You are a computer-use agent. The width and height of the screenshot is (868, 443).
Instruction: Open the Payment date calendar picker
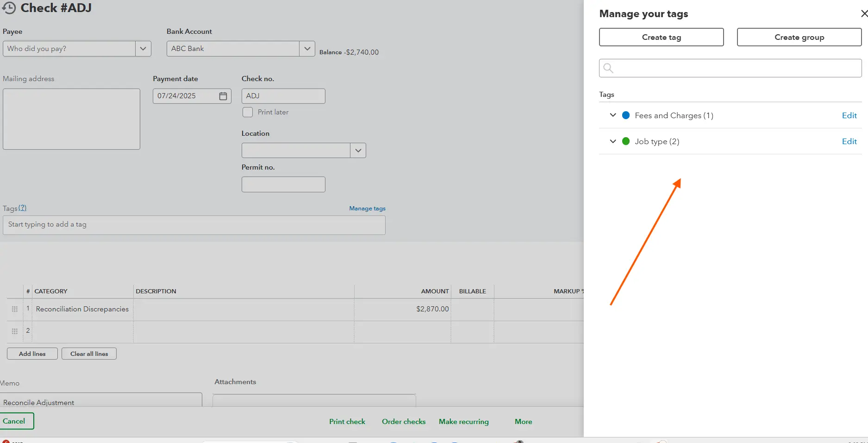coord(223,96)
